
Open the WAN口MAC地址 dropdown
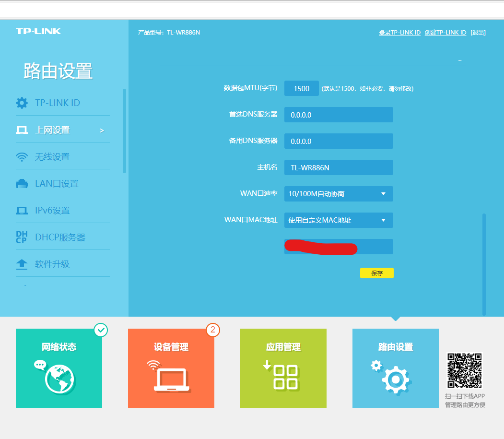[x=339, y=220]
